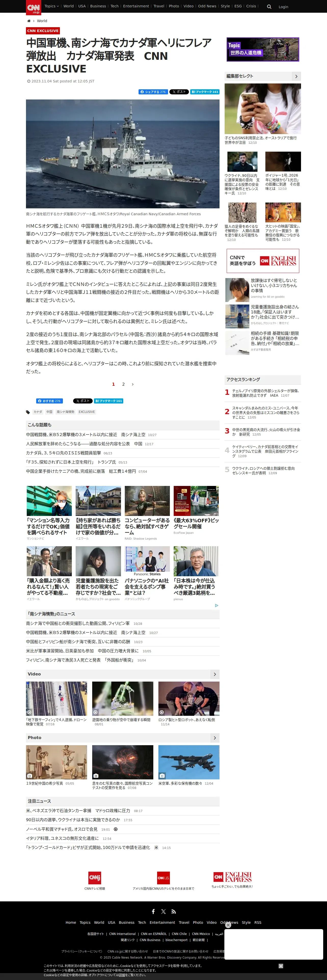
Task: Open the Topics dropdown menu
Action: (51, 6)
